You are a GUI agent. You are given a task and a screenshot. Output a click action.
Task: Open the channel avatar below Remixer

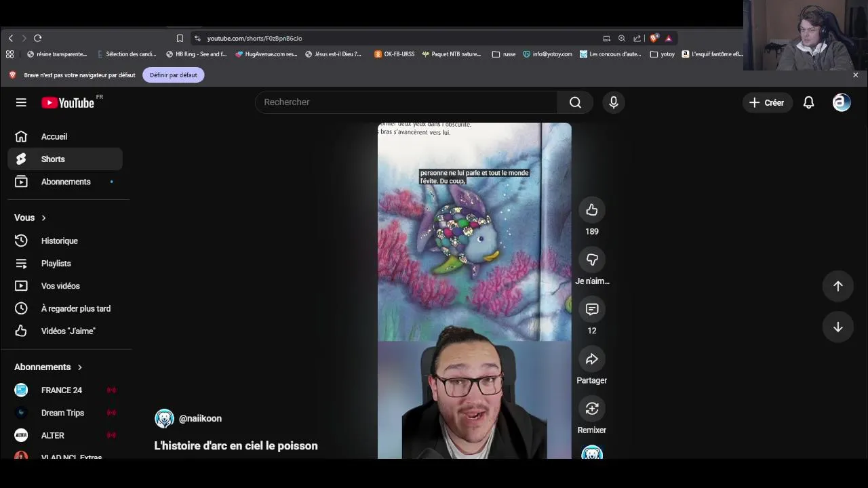click(592, 453)
